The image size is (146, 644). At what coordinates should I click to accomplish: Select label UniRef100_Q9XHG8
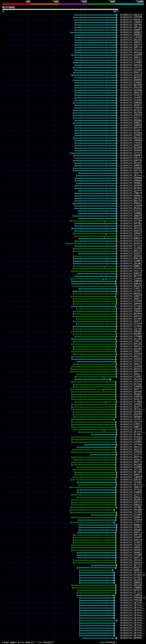pos(131,90)
